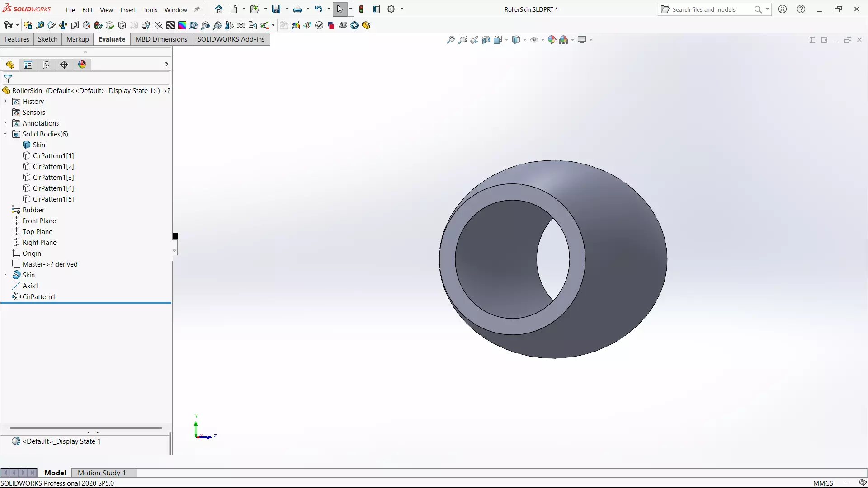
Task: Select the Rubber material entry
Action: (28, 210)
